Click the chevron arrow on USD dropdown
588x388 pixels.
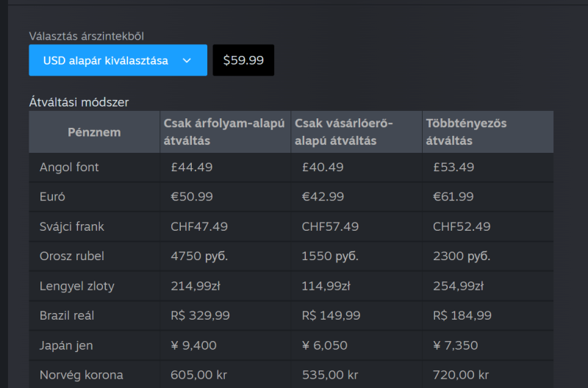pyautogui.click(x=187, y=60)
